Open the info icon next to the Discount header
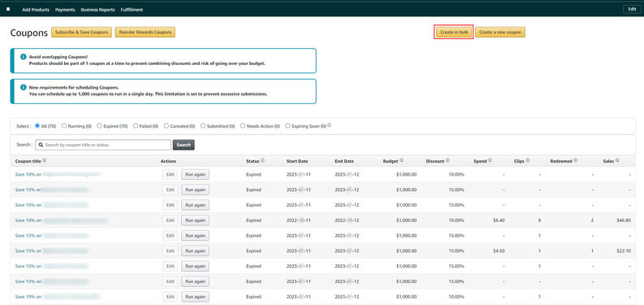 [447, 161]
